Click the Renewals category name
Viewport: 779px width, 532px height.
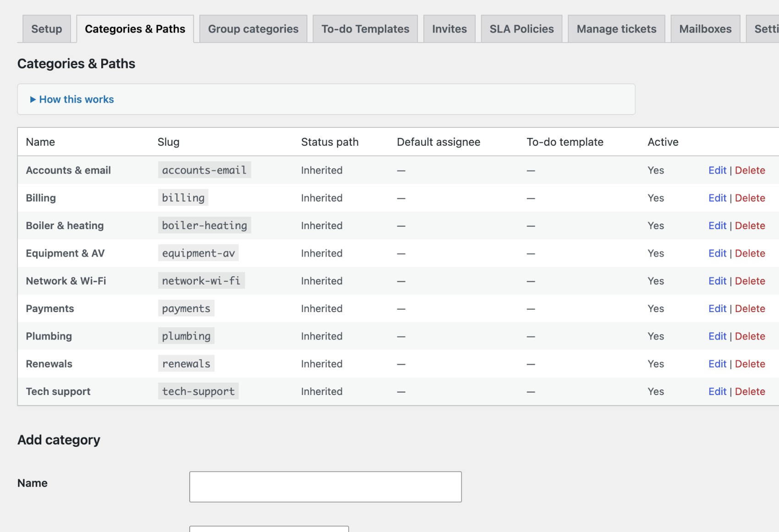pos(49,364)
